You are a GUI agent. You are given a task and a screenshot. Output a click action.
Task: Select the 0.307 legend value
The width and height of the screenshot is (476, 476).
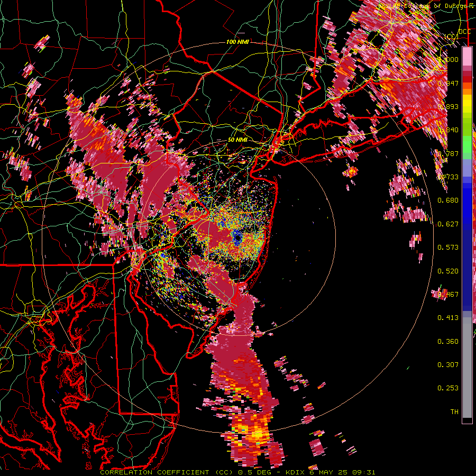[448, 365]
